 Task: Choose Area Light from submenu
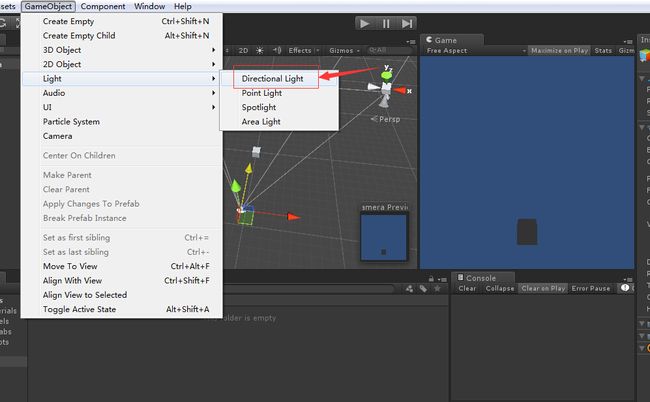[x=279, y=121]
